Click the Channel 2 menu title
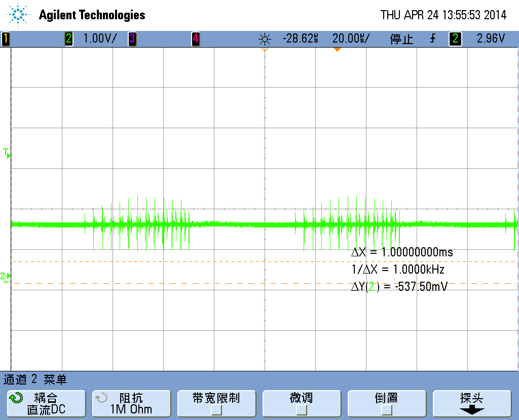The image size is (519, 420). pos(35,379)
